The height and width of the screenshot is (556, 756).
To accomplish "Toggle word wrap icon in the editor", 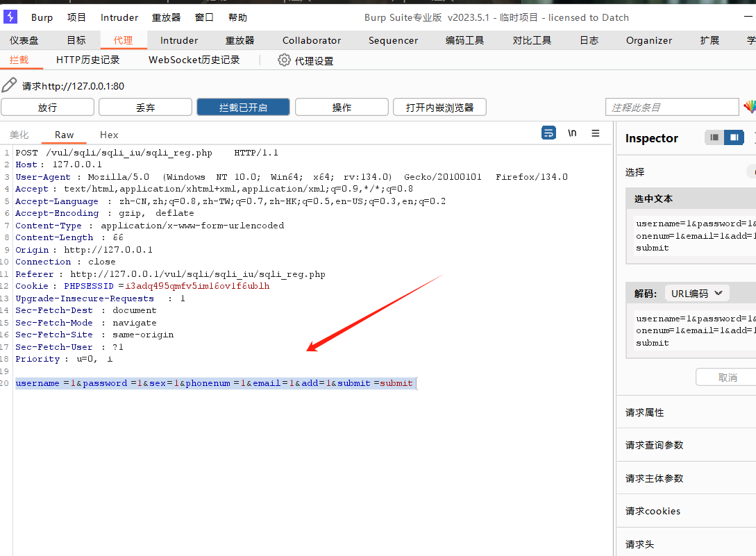I will (x=548, y=133).
